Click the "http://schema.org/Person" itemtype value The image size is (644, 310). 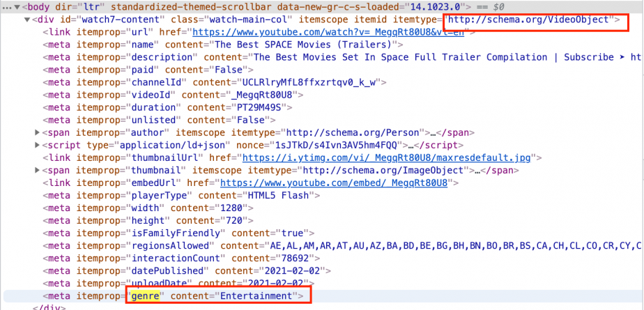click(x=353, y=132)
